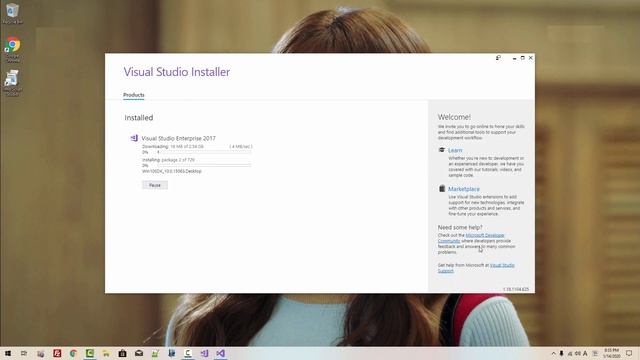Click the Marketplace bag icon

[442, 189]
